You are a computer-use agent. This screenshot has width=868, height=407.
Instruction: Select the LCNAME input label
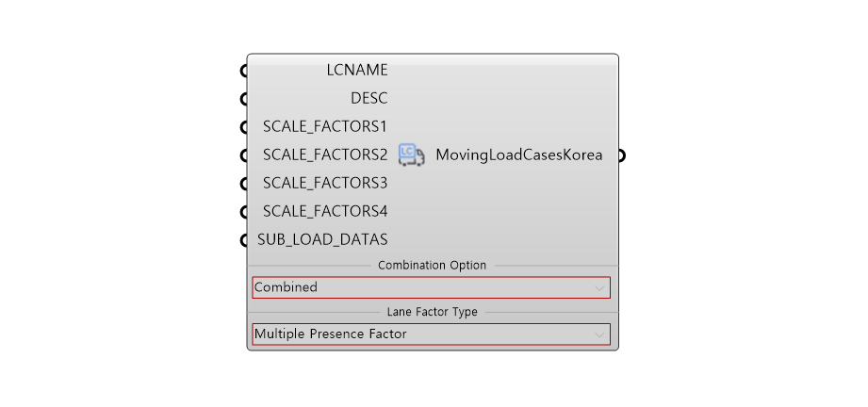(x=357, y=70)
